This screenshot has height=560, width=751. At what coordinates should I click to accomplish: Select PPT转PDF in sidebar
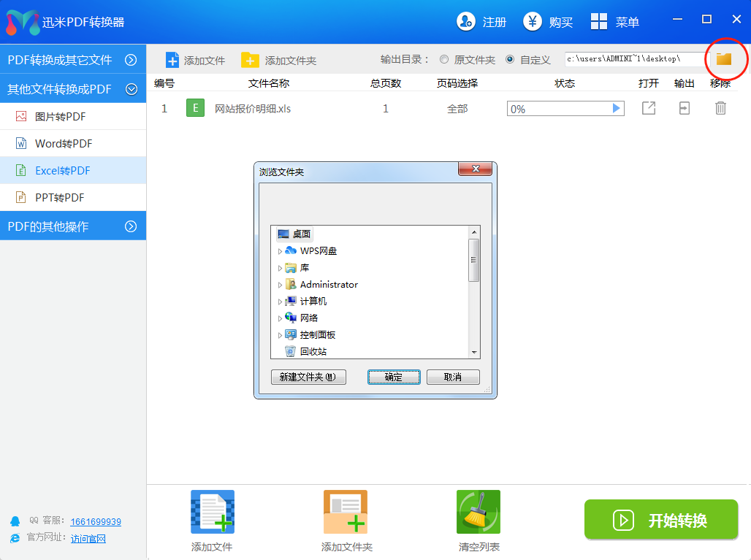(59, 198)
